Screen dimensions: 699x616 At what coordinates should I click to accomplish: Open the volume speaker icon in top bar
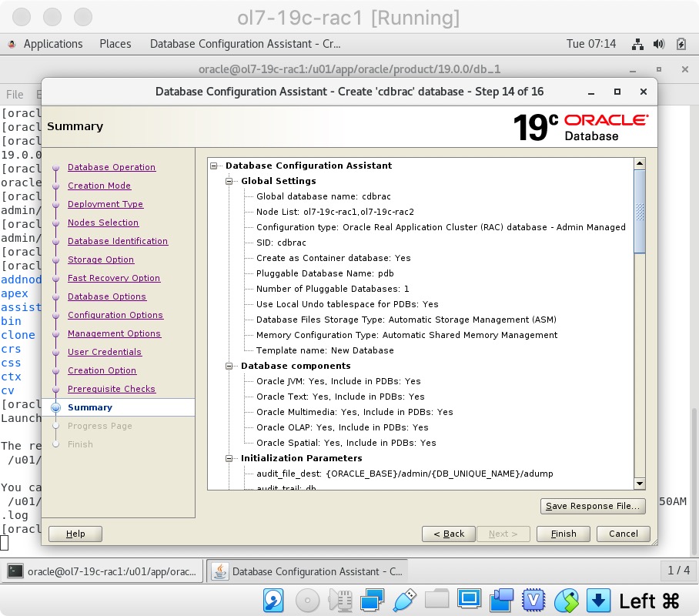click(x=658, y=44)
